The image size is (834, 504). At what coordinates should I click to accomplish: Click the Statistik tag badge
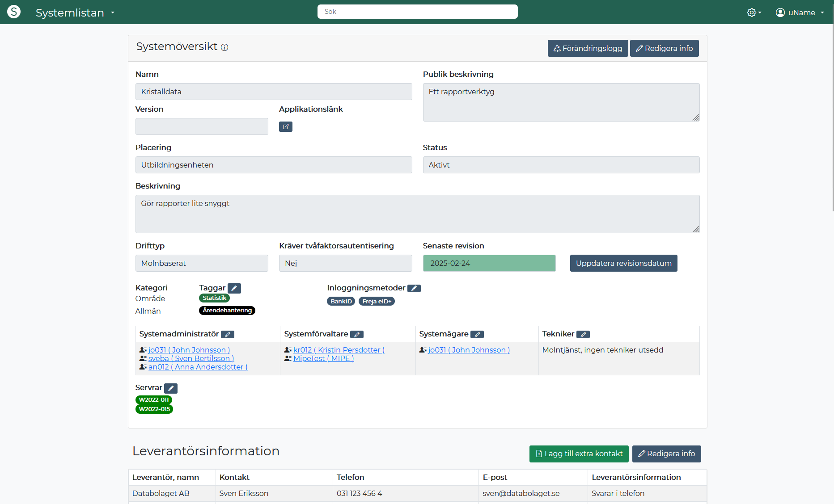point(214,298)
